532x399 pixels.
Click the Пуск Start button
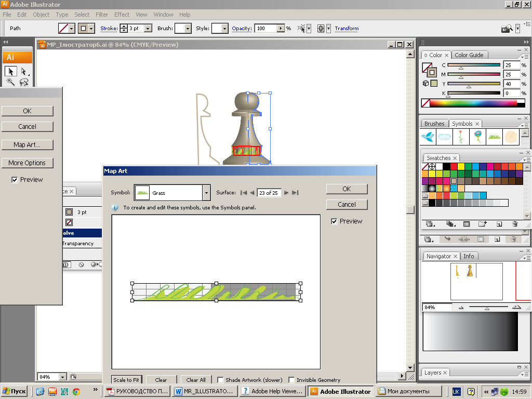pyautogui.click(x=14, y=391)
